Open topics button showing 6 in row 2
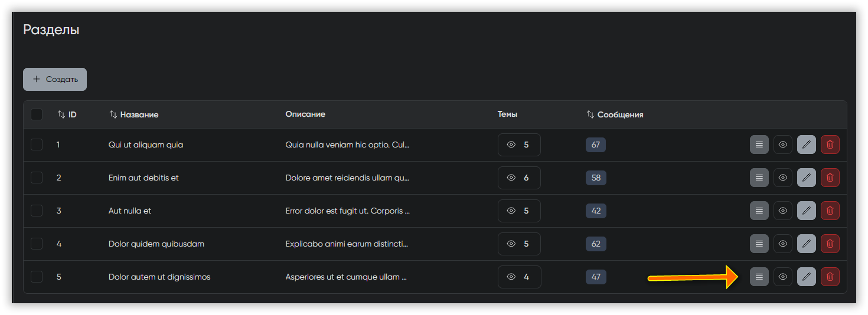 point(519,178)
